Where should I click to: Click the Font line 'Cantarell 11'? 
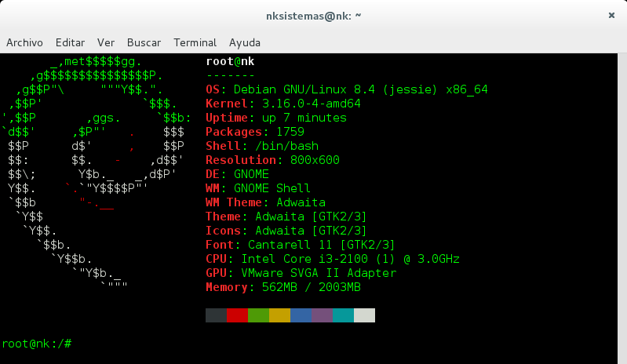[301, 245]
